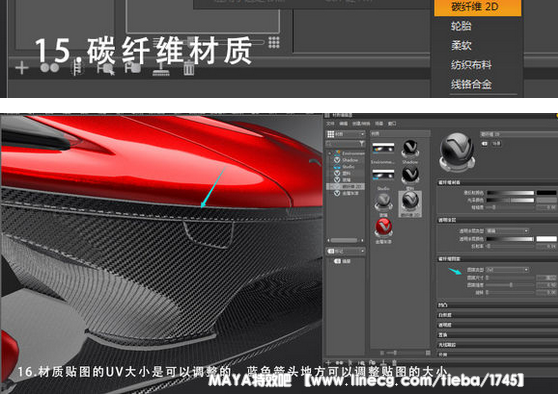Click the filter funnel icon by search field
The height and width of the screenshot is (397, 558).
coord(362,144)
